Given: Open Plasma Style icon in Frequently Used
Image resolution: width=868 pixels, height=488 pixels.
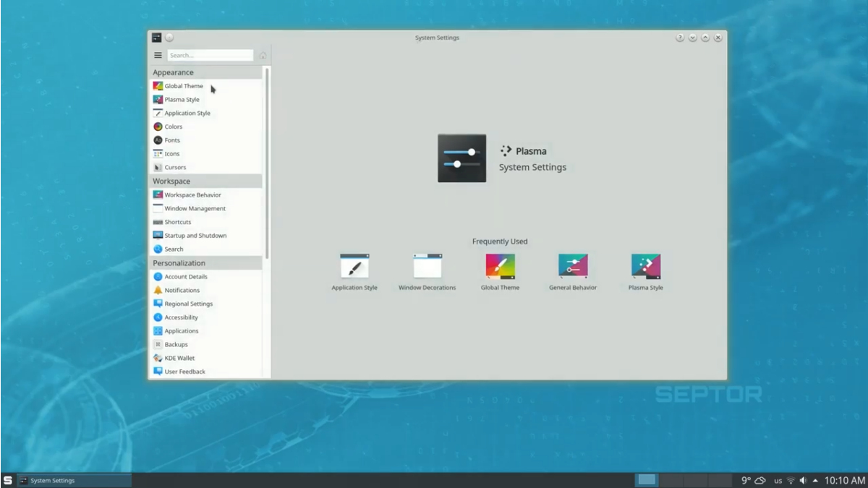Looking at the screenshot, I should click(x=645, y=266).
